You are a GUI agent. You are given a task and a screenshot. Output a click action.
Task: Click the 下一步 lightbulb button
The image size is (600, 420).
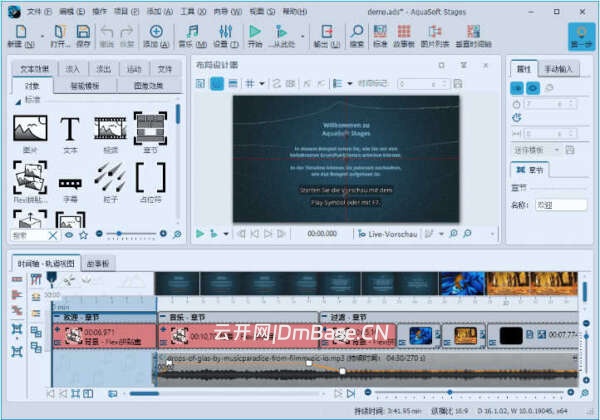(x=581, y=36)
